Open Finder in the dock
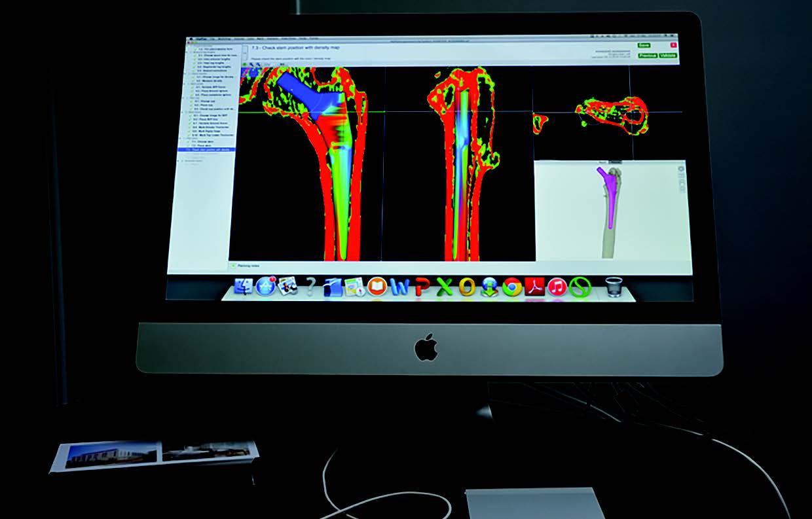 [243, 286]
